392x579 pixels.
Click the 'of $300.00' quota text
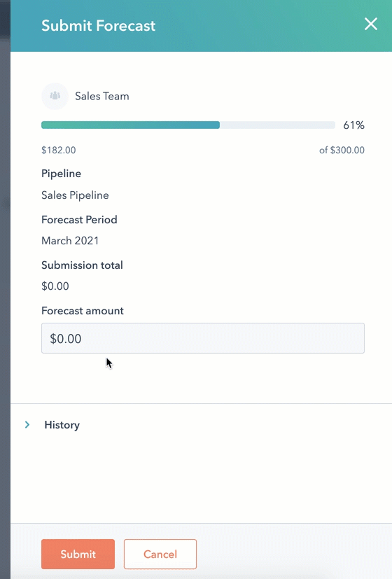(342, 150)
